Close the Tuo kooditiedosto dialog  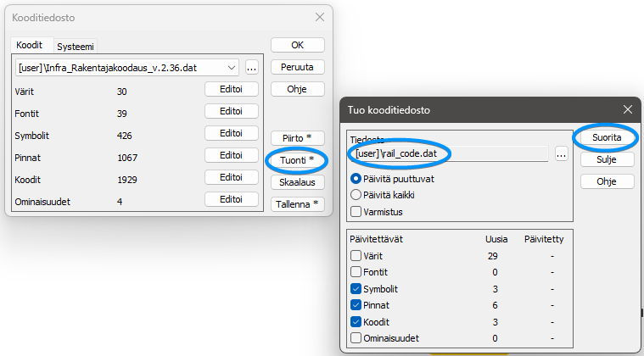pyautogui.click(x=627, y=109)
